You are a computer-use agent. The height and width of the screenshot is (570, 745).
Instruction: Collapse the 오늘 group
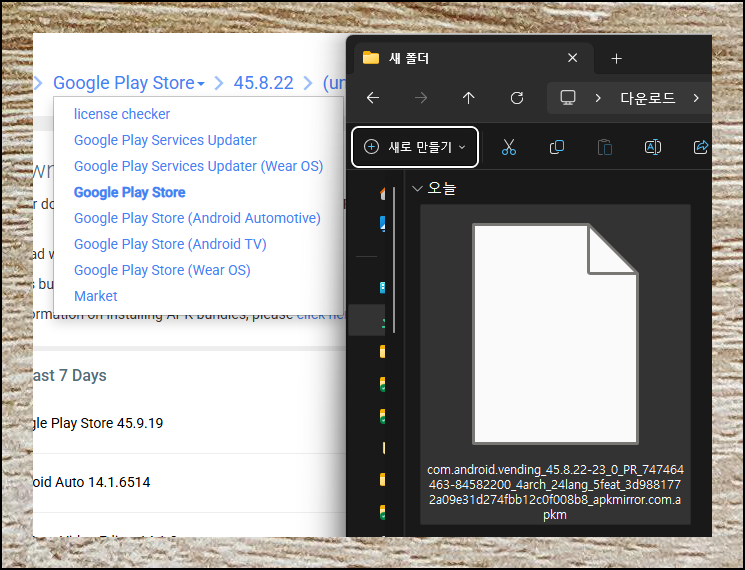coord(417,189)
